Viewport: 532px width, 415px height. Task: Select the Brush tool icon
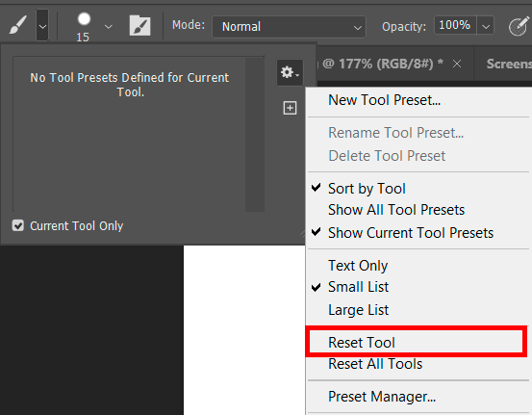coord(17,25)
